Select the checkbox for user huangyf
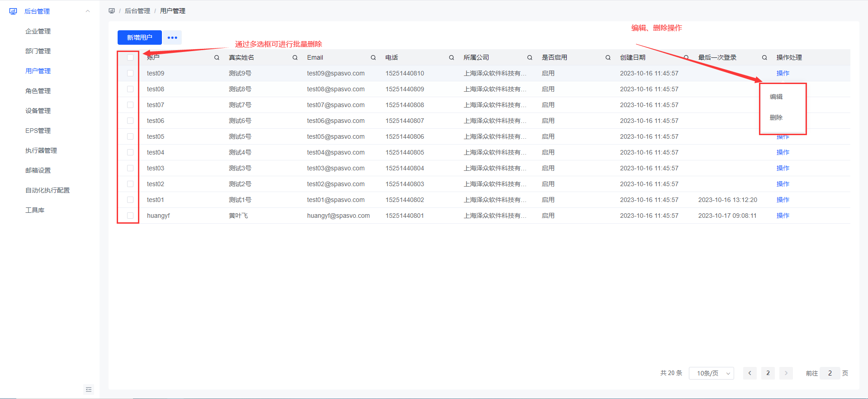868x399 pixels. click(130, 216)
